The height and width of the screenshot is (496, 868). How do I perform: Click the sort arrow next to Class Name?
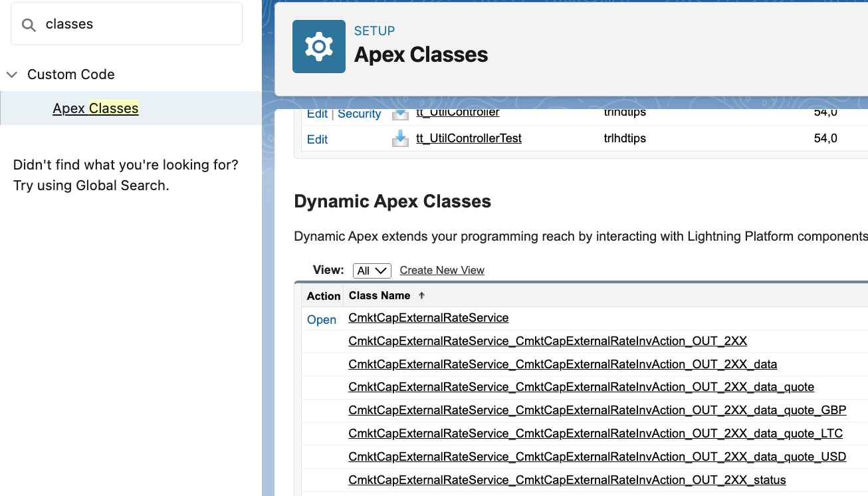421,296
